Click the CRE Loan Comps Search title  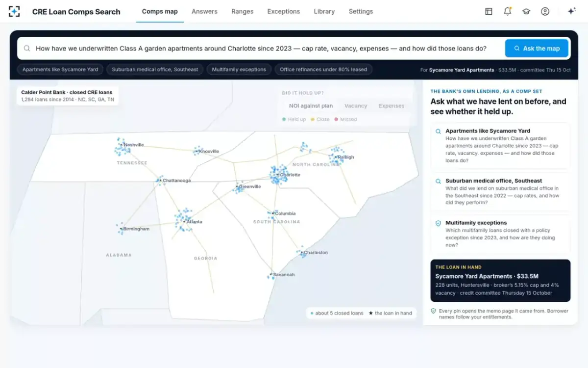click(76, 12)
